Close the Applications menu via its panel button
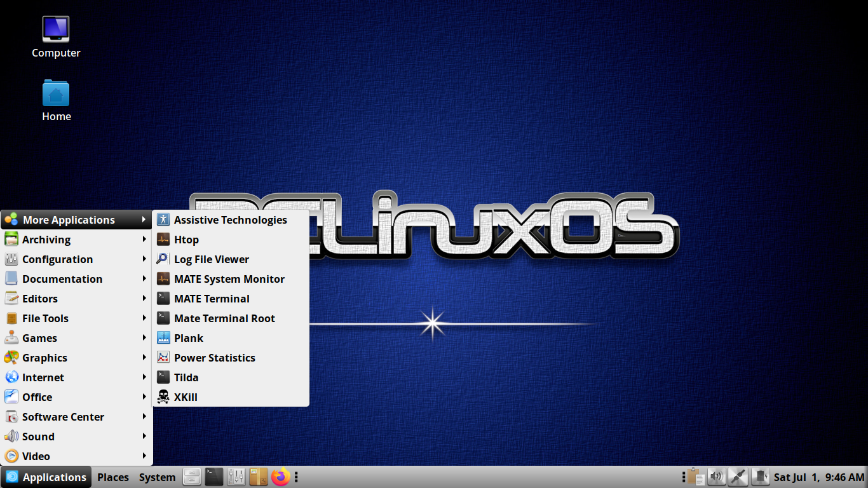The width and height of the screenshot is (868, 488). click(x=46, y=477)
